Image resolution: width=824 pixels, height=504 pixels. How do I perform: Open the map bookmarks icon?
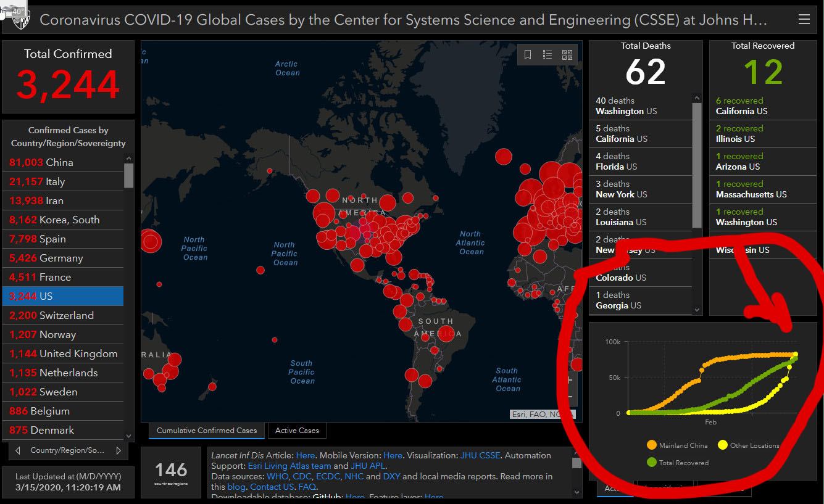[x=528, y=55]
